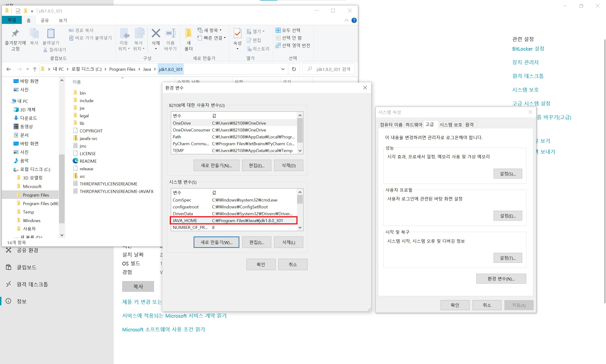Click New (새로 만들기(W)...) under system variables

tap(216, 242)
